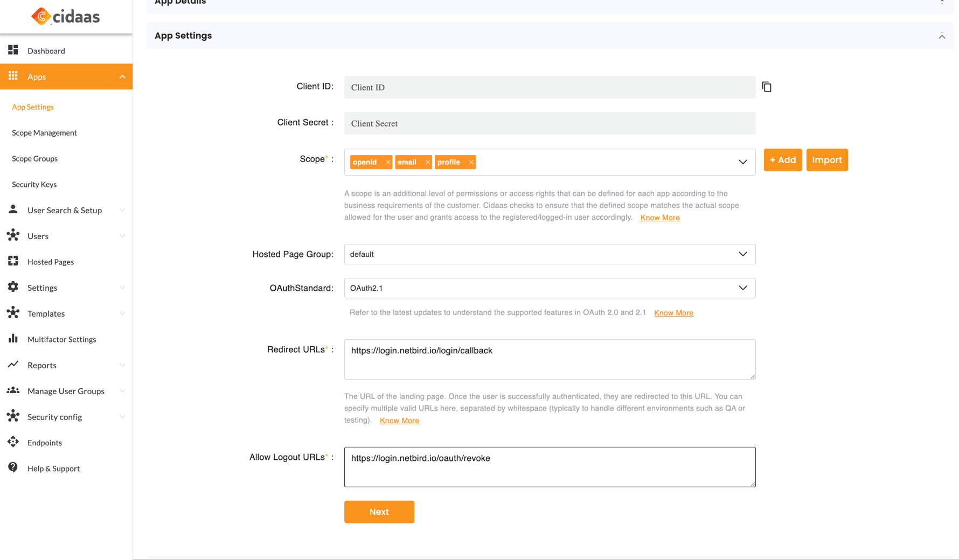Click the + Add button next to Scope
This screenshot has height=560, width=959.
coord(782,160)
